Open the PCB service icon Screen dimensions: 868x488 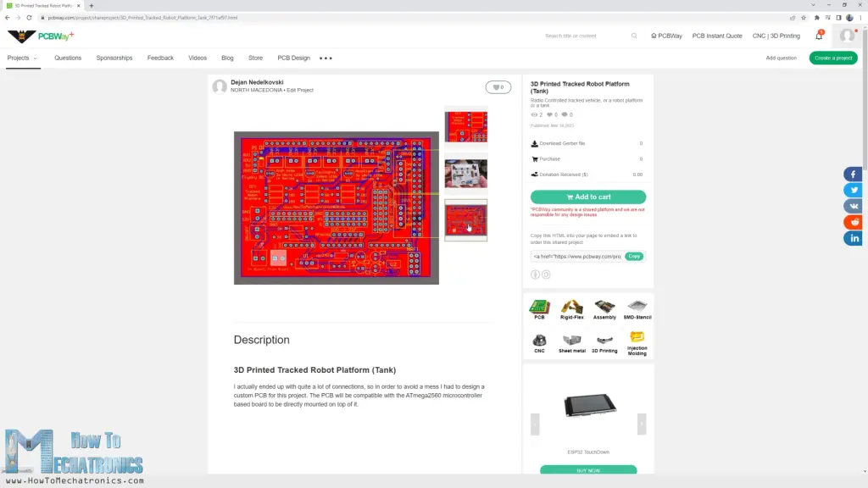539,308
